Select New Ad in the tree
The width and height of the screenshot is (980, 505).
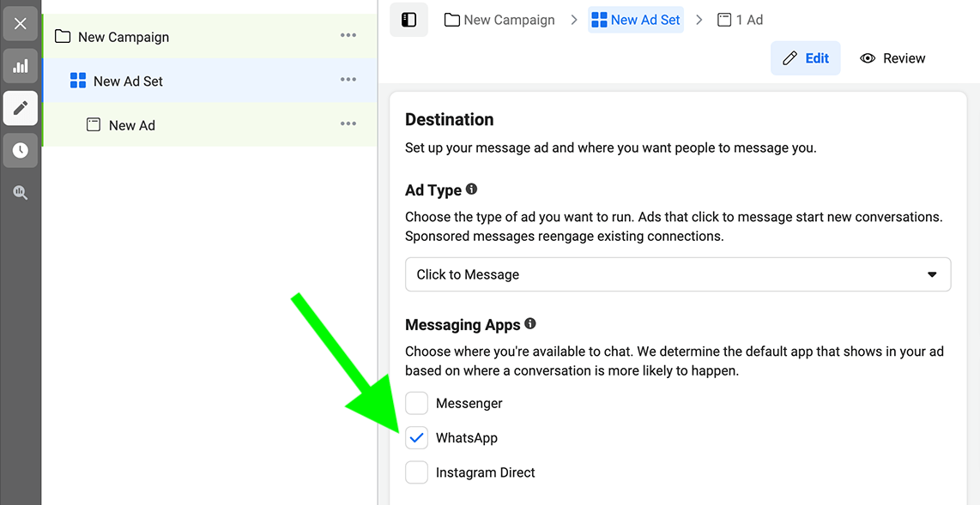209,125
